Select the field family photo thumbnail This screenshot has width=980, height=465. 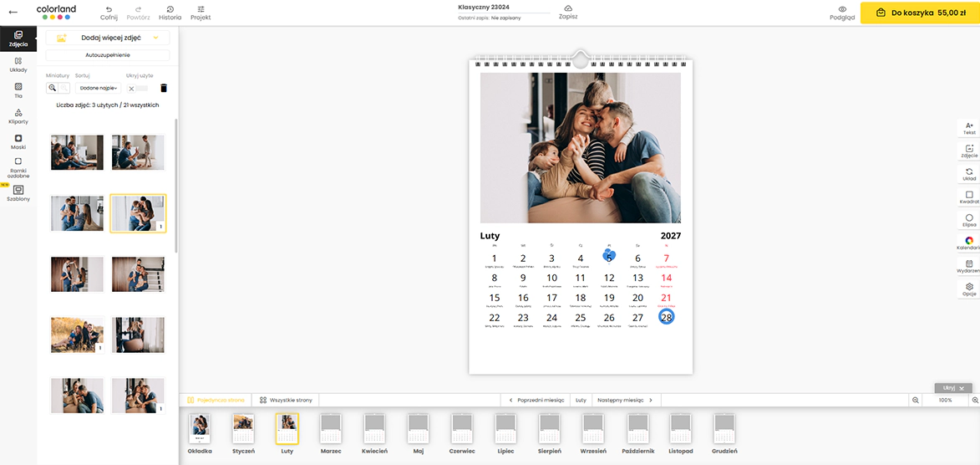pyautogui.click(x=77, y=335)
